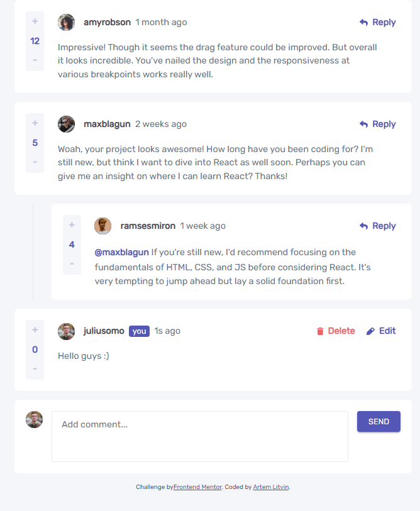Click amyrobson's avatar picture
The height and width of the screenshot is (511, 420).
[66, 22]
